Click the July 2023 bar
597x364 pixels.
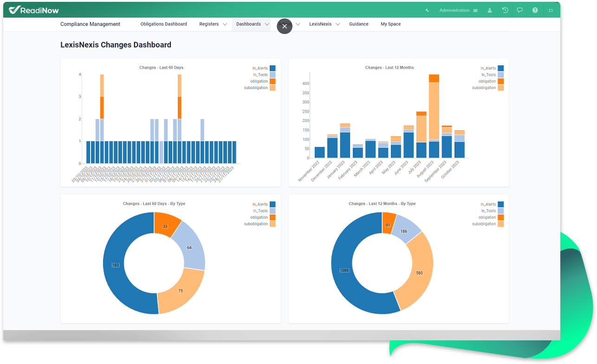pyautogui.click(x=422, y=134)
